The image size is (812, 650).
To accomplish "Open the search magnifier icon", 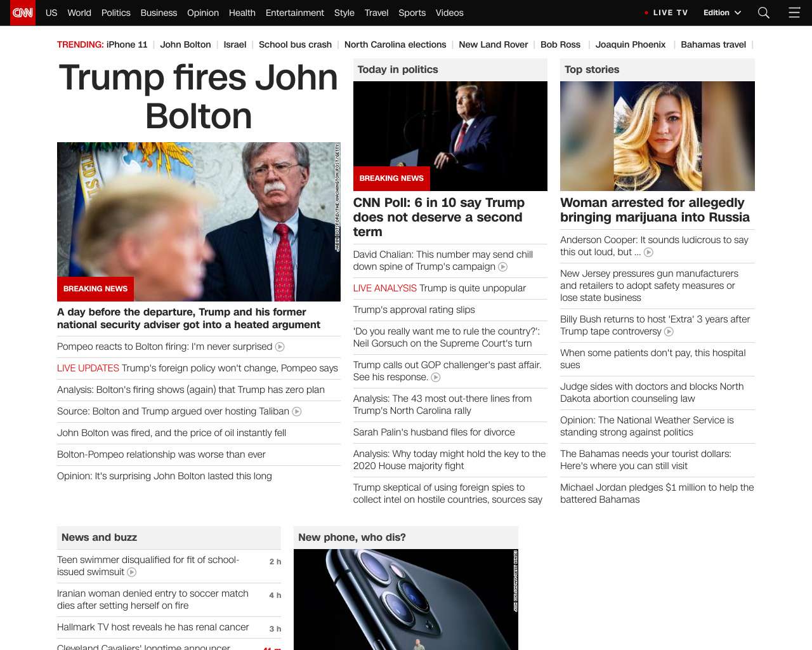I will [x=764, y=13].
